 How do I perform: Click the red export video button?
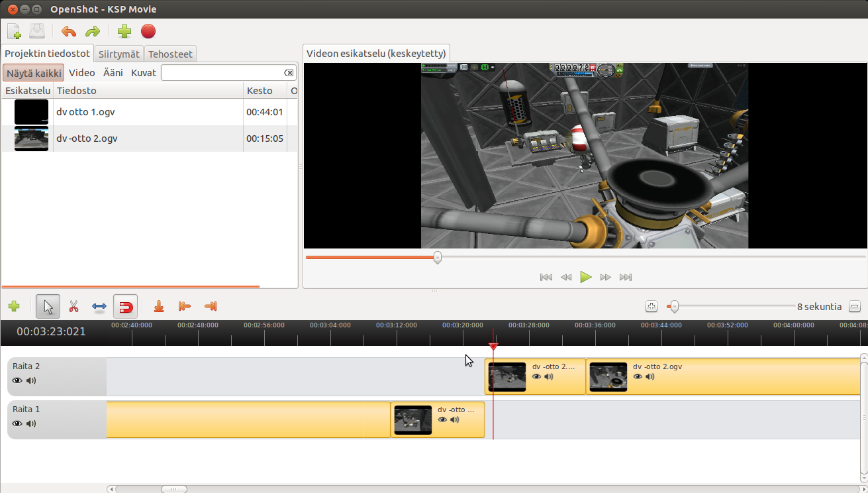click(x=148, y=31)
